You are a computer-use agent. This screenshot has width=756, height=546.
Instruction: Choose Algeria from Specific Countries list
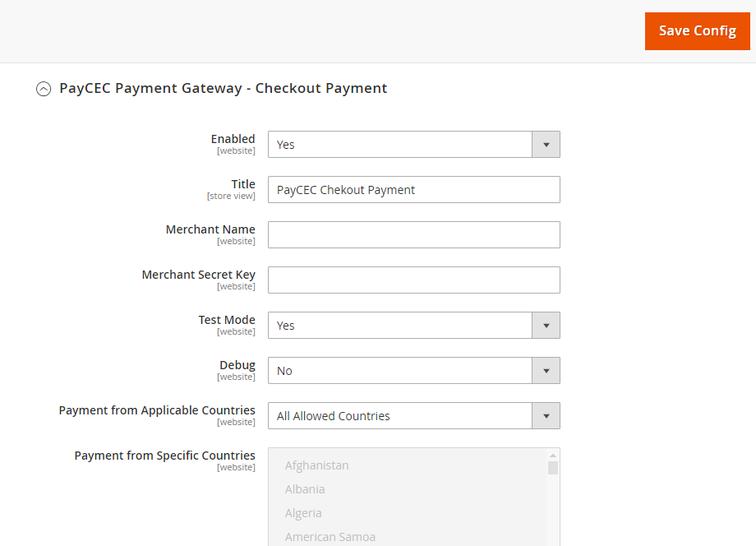click(303, 513)
